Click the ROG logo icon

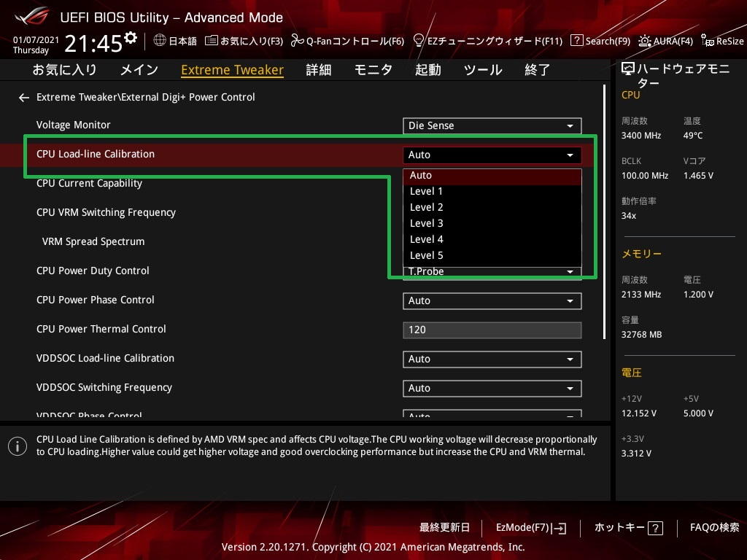coord(31,16)
